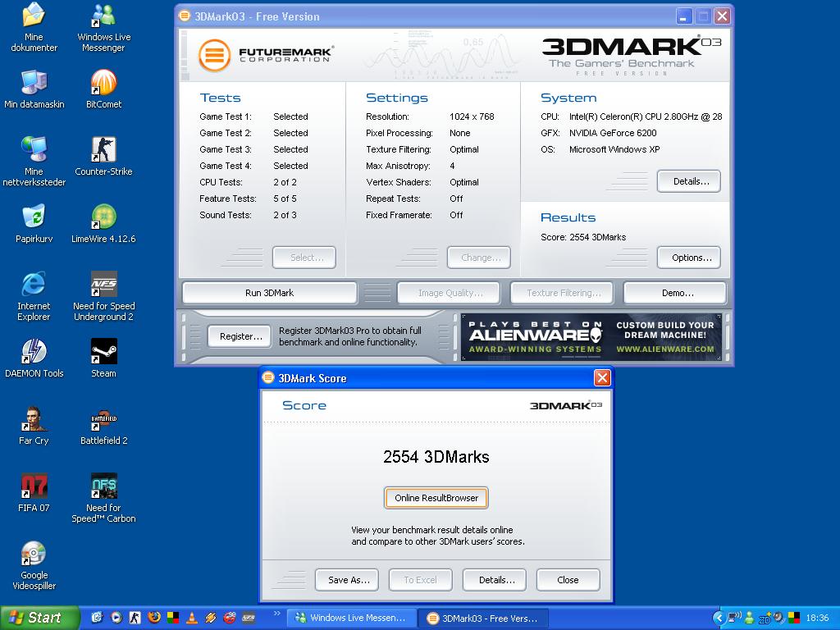Click the VLC cone icon in Quick Launch
840x630 pixels.
tap(192, 618)
